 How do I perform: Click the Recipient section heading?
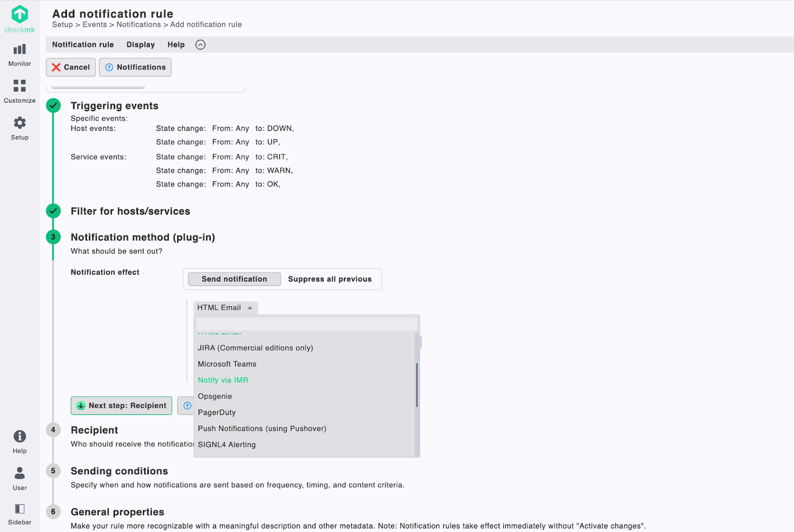click(94, 430)
